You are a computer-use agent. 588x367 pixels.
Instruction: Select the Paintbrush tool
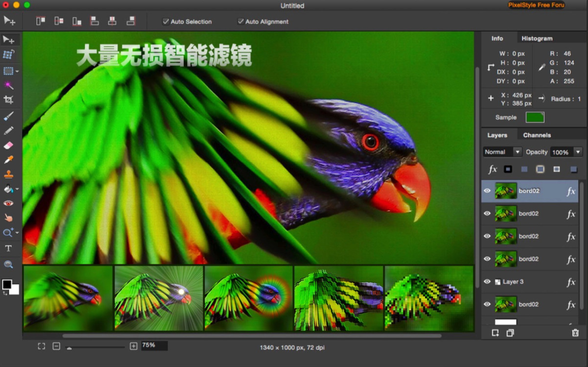(x=9, y=116)
